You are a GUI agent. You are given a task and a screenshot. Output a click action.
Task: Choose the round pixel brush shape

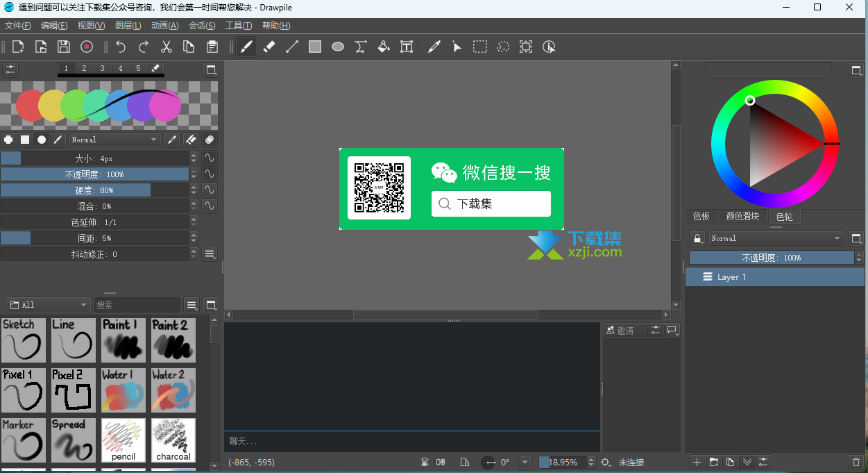(8, 140)
